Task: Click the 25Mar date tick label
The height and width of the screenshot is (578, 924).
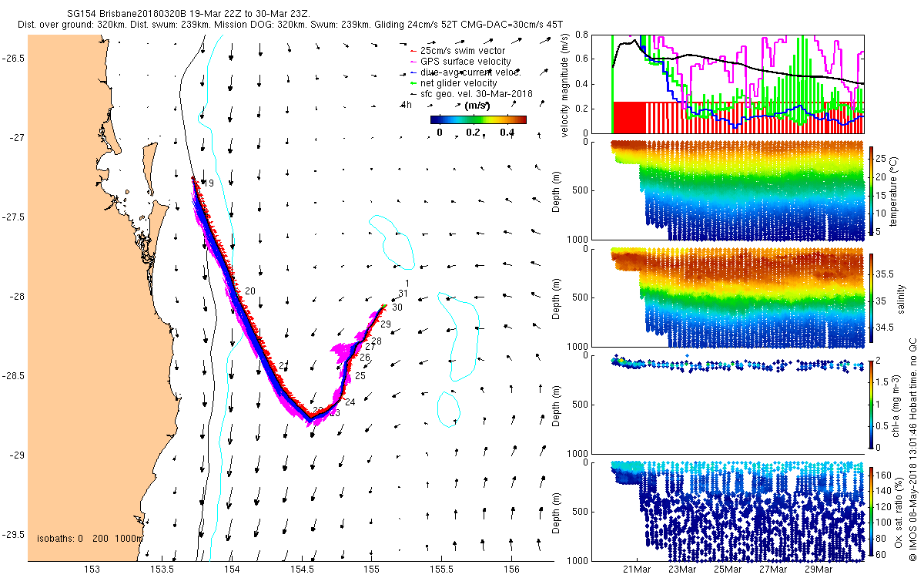Action: pyautogui.click(x=728, y=570)
